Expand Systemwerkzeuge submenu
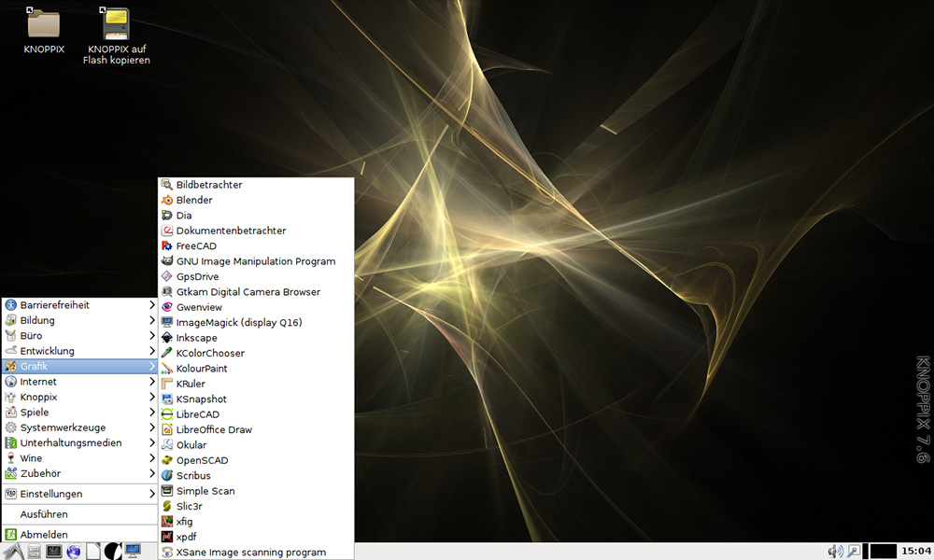Viewport: 934px width, 560px height. pos(79,427)
